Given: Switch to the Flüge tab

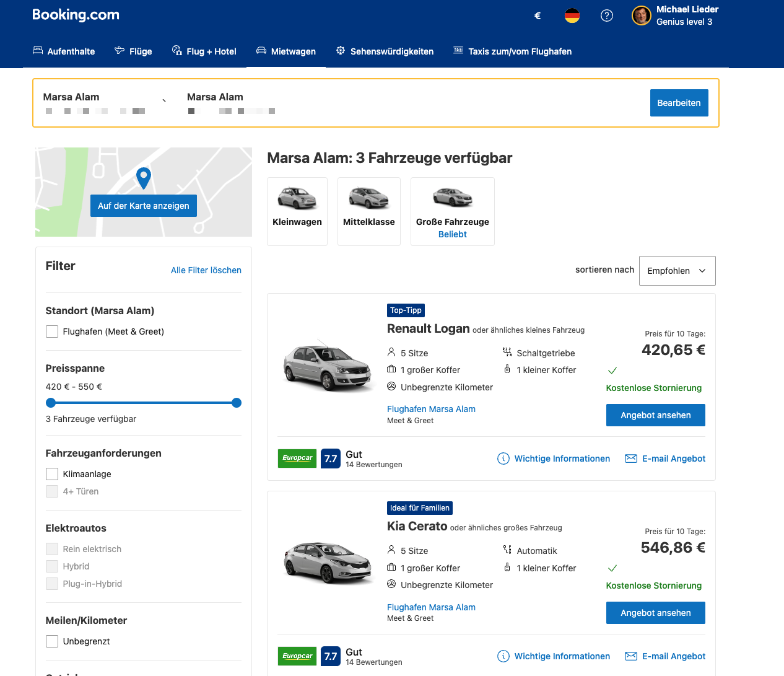Looking at the screenshot, I should tap(133, 51).
